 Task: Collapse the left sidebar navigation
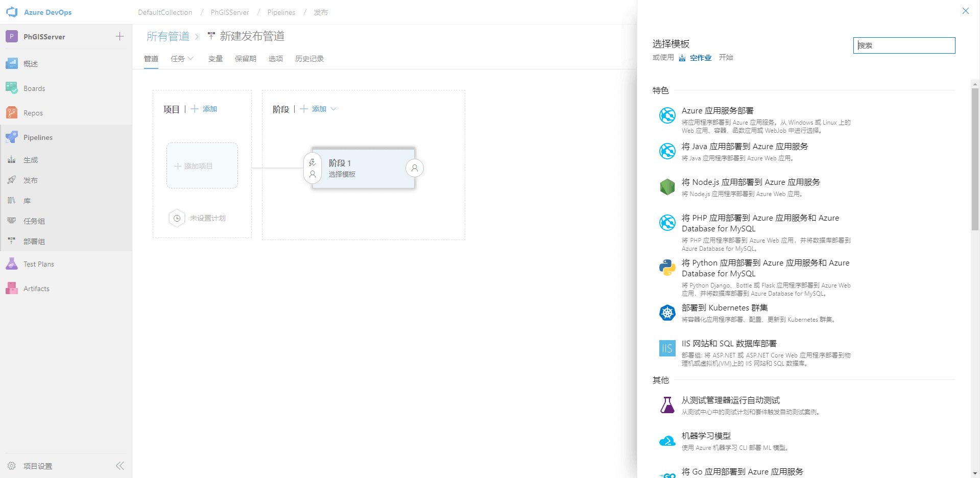[x=119, y=466]
